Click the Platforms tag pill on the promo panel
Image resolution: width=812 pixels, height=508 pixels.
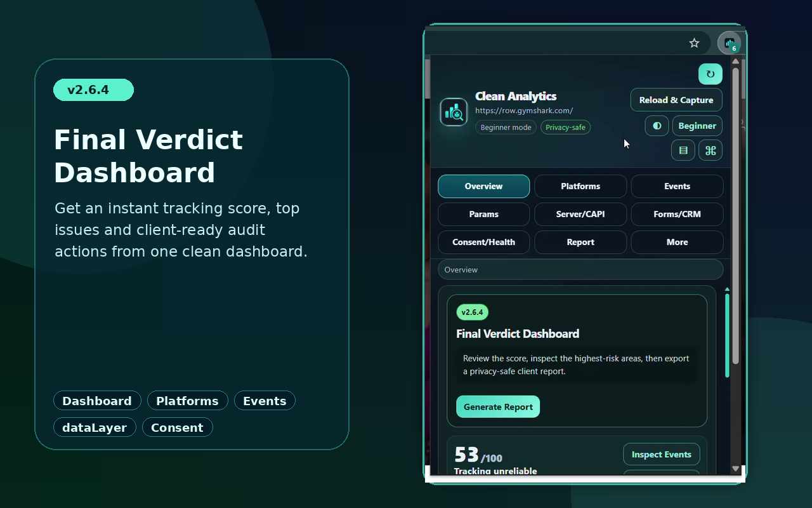[187, 401]
